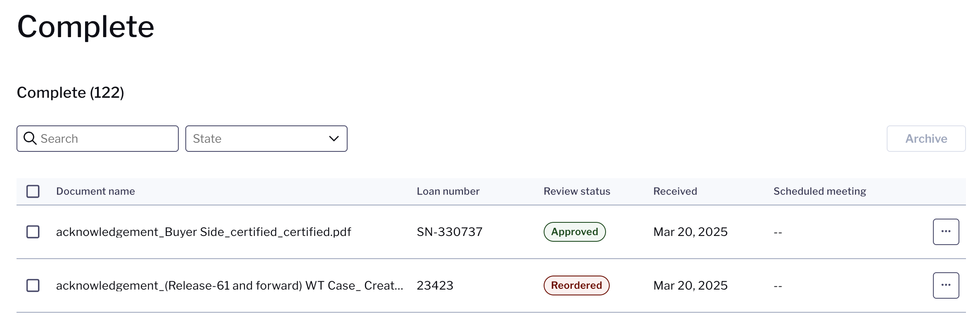Viewport: 980px width, 316px height.
Task: Click loan number SN-330737
Action: (x=450, y=232)
